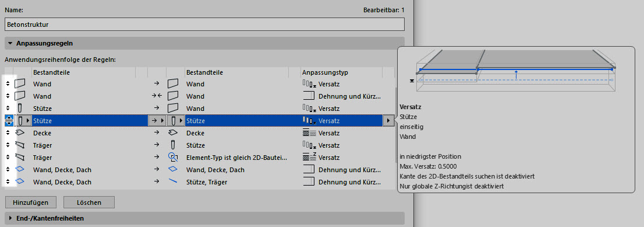Click the slab icon in the Decke row's left column
Viewport: 644px width, 227px height.
tap(20, 133)
